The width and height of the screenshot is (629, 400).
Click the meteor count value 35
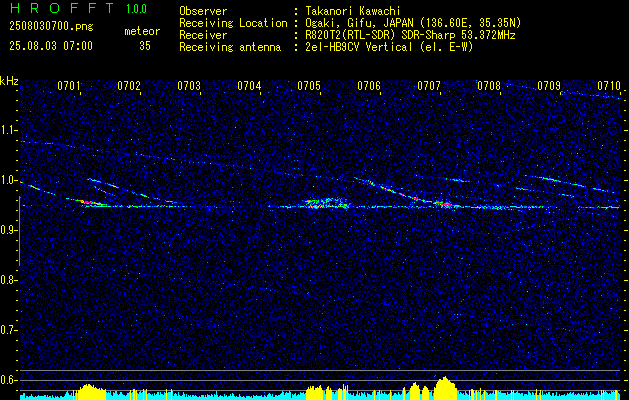point(145,46)
